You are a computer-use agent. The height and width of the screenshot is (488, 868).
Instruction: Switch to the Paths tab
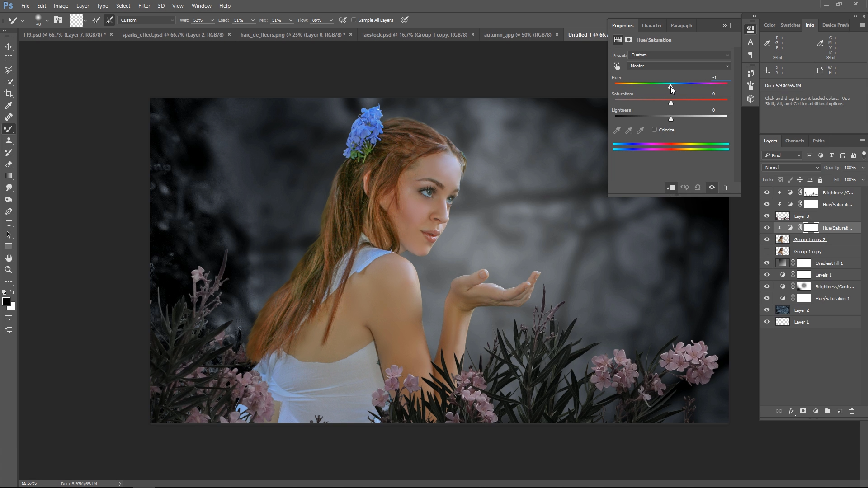point(818,141)
